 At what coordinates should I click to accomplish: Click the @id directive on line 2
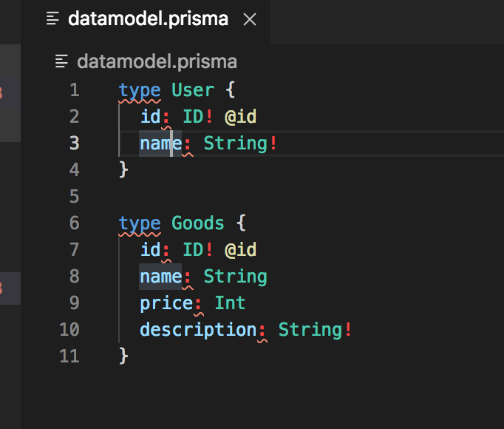coord(240,117)
